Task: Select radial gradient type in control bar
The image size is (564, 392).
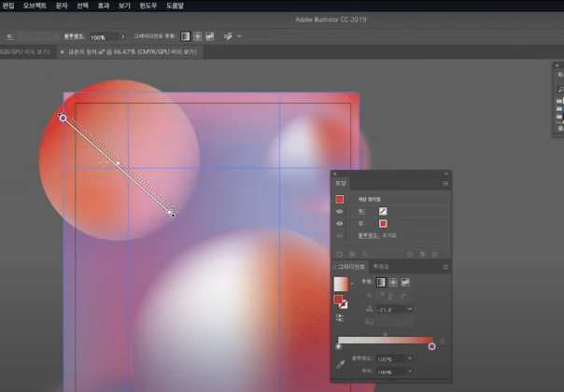Action: coord(197,36)
